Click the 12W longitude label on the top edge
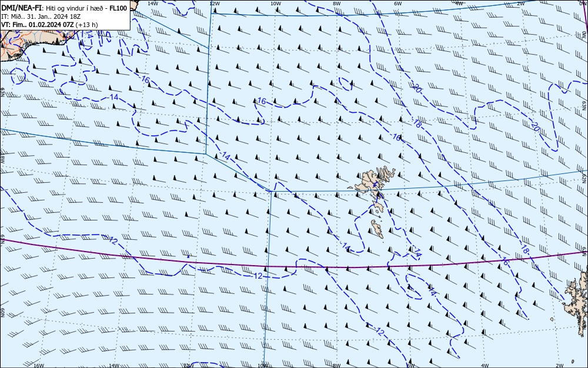Image resolution: width=588 pixels, height=368 pixels. [x=214, y=4]
